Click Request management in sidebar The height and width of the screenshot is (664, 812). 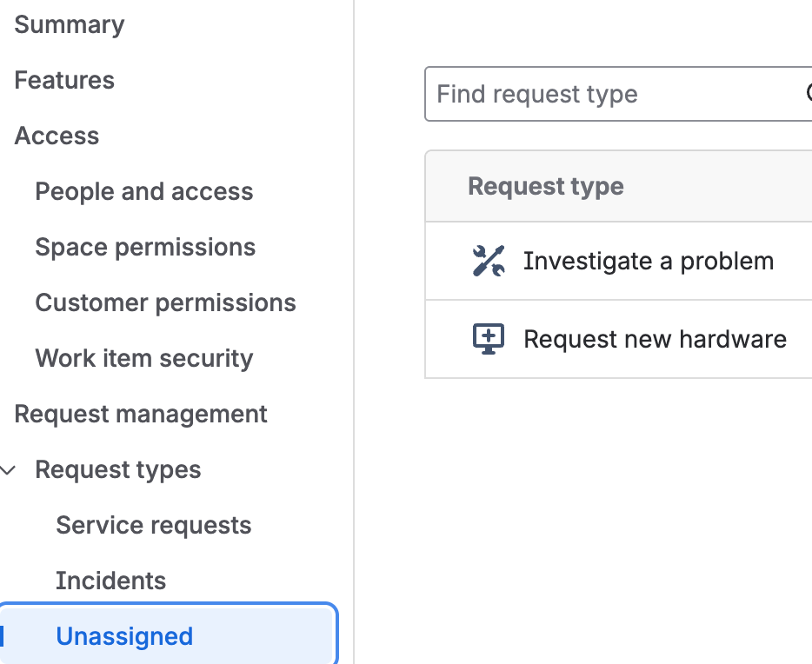click(x=141, y=414)
